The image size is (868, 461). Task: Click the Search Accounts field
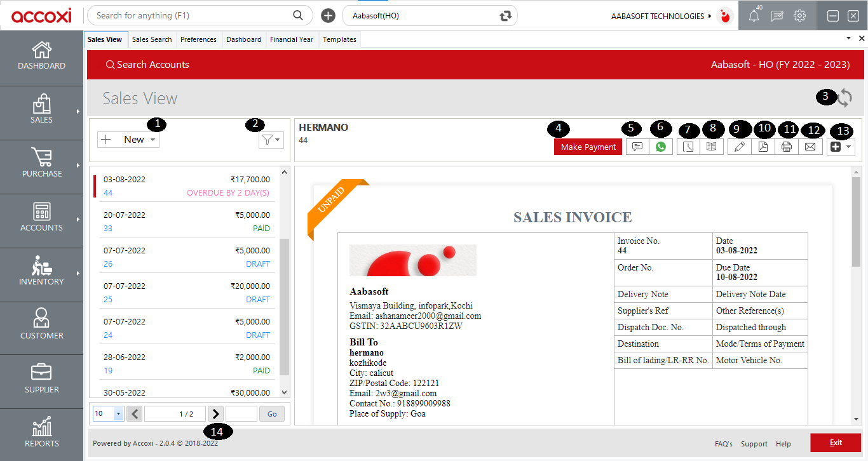(x=147, y=65)
